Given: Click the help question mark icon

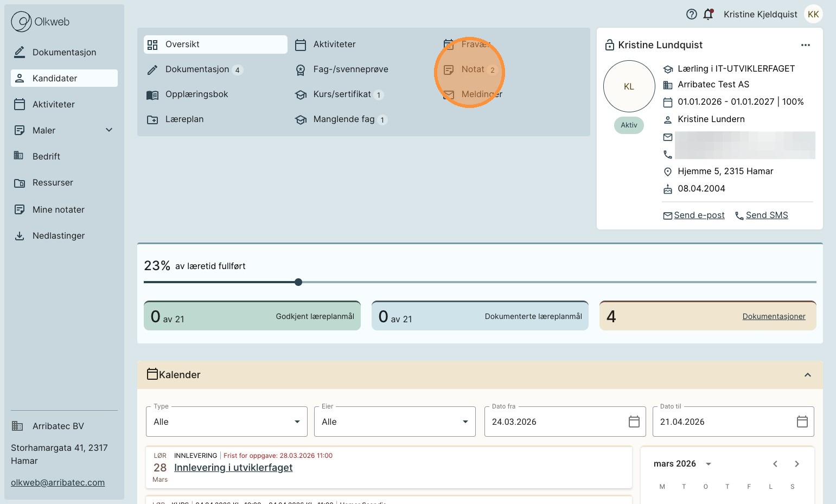Looking at the screenshot, I should click(691, 15).
